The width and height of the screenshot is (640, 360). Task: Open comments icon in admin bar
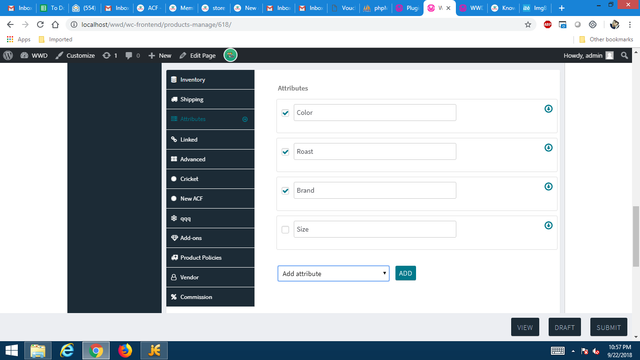point(133,56)
